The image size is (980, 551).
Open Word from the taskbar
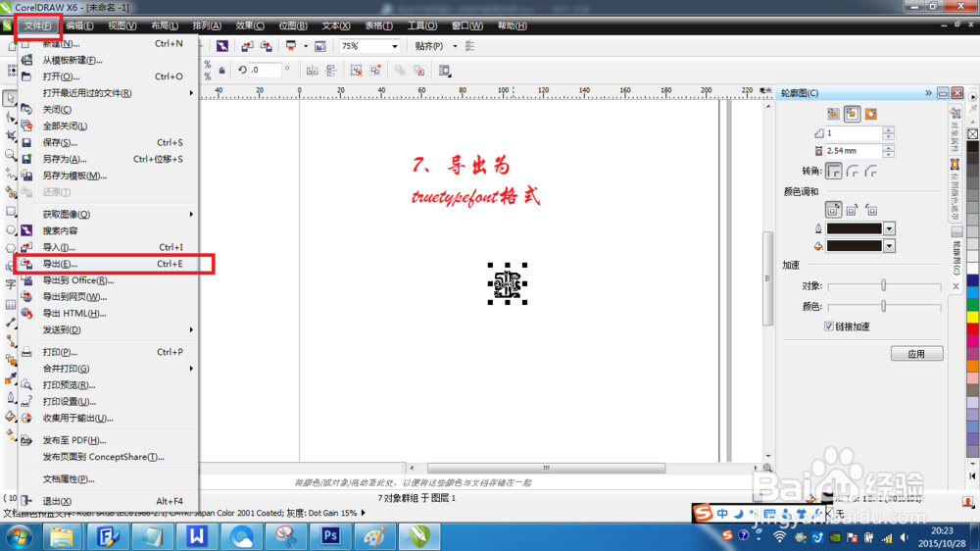point(197,536)
